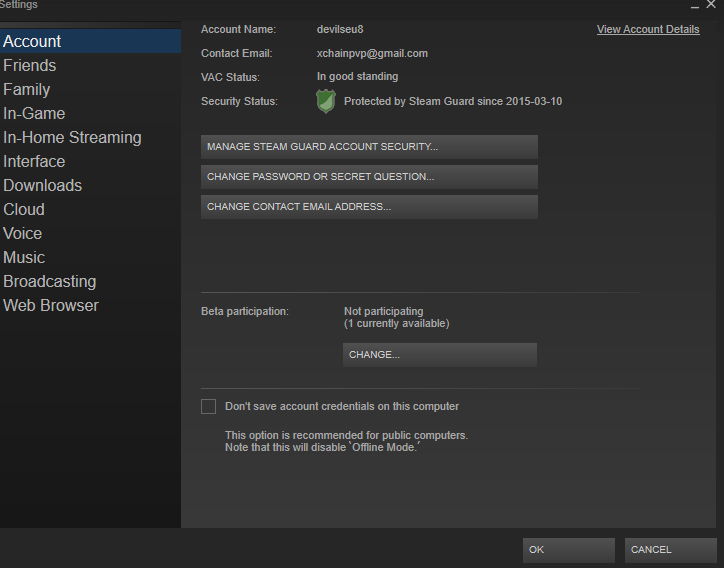The height and width of the screenshot is (568, 724).
Task: Click the 'Security Status:' label
Action: (x=239, y=101)
